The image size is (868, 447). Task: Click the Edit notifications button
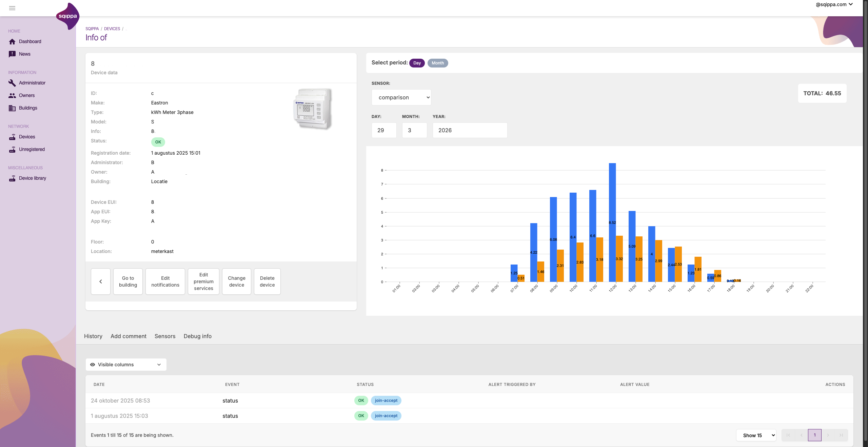pyautogui.click(x=165, y=281)
